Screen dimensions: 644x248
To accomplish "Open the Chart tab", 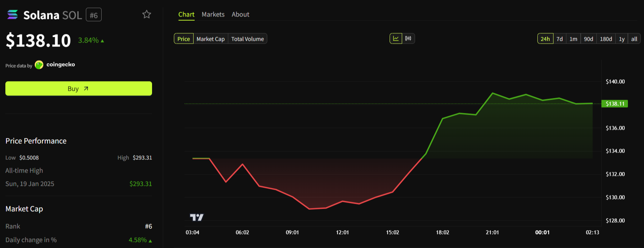I will pos(186,15).
